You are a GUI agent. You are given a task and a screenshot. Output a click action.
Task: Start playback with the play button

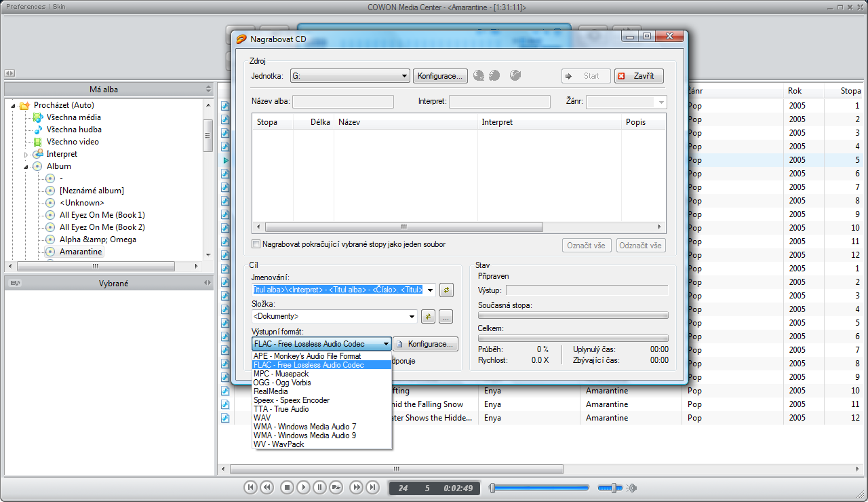303,487
